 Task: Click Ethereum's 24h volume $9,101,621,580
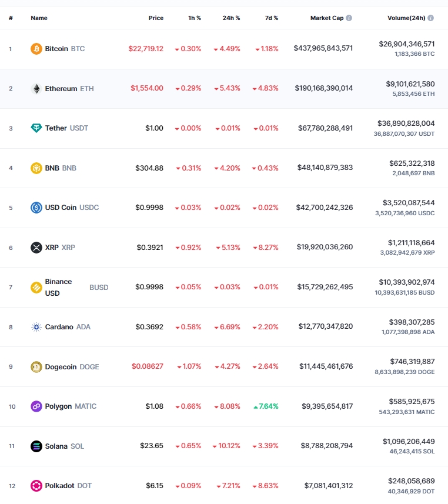point(410,84)
